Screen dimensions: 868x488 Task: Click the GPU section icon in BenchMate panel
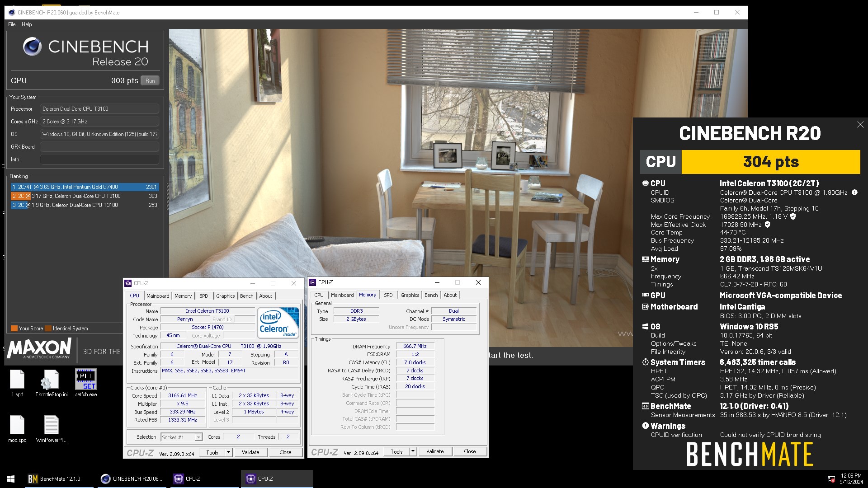[x=645, y=296]
